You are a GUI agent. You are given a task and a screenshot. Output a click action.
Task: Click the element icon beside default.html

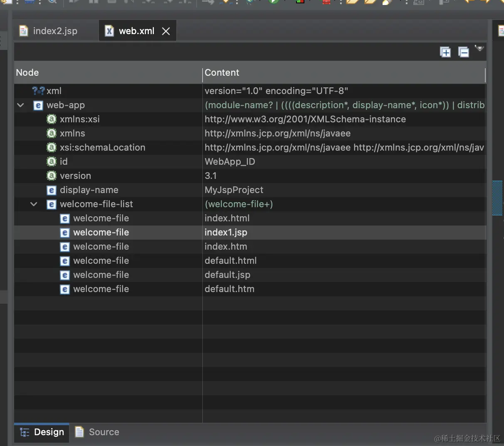click(65, 261)
